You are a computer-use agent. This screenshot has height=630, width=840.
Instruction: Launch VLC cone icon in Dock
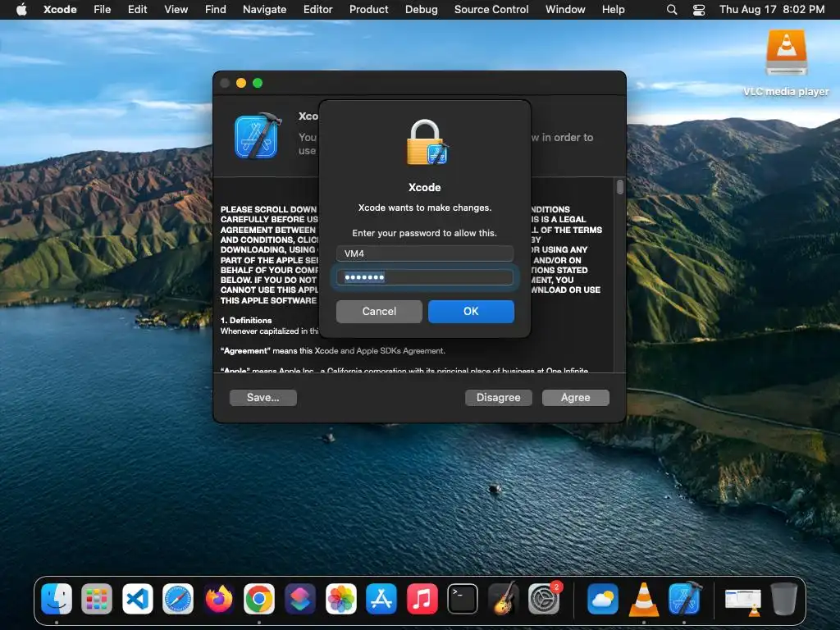point(643,598)
